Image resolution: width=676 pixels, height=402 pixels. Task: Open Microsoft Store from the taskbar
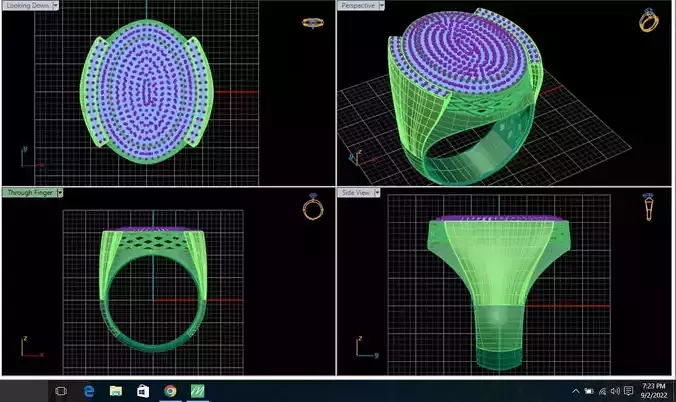tap(143, 391)
